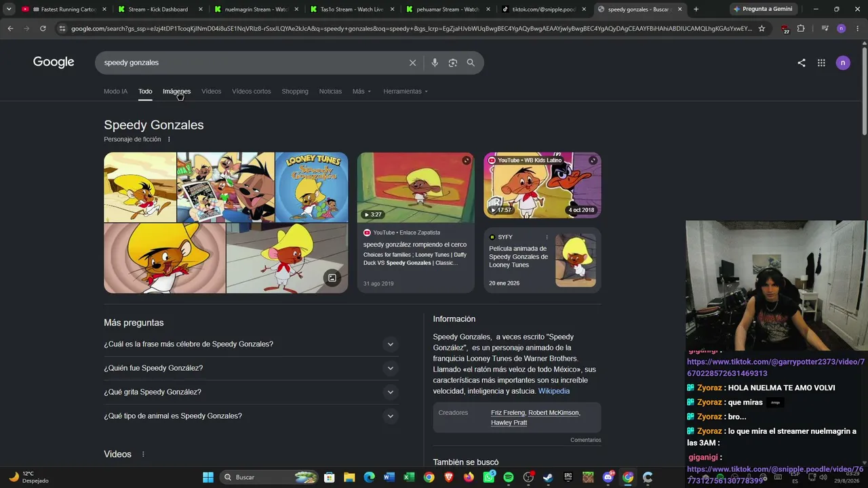The height and width of the screenshot is (488, 868).
Task: Click the Pregunta a Gemini button
Action: (762, 9)
